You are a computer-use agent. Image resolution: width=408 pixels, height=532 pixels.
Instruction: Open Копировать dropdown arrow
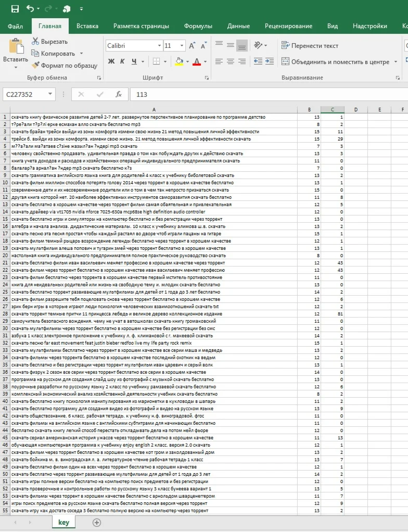point(81,54)
